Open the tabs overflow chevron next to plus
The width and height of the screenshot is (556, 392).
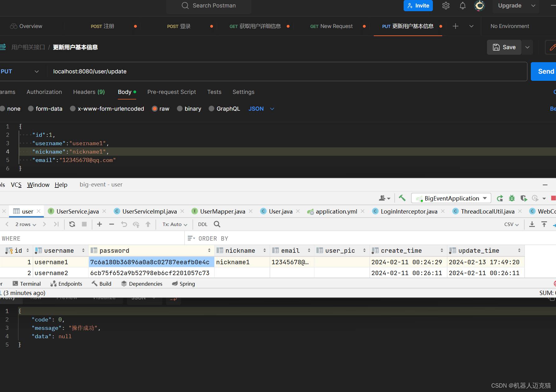tap(471, 26)
